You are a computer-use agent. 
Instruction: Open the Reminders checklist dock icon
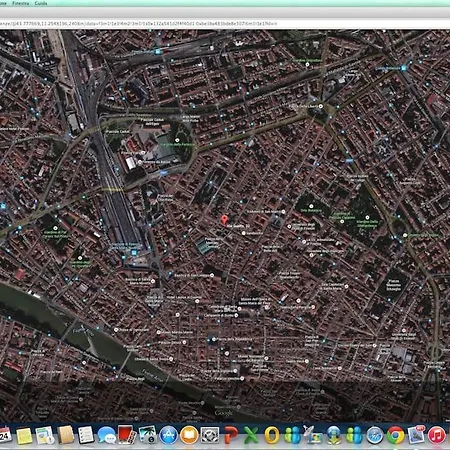[x=86, y=435]
